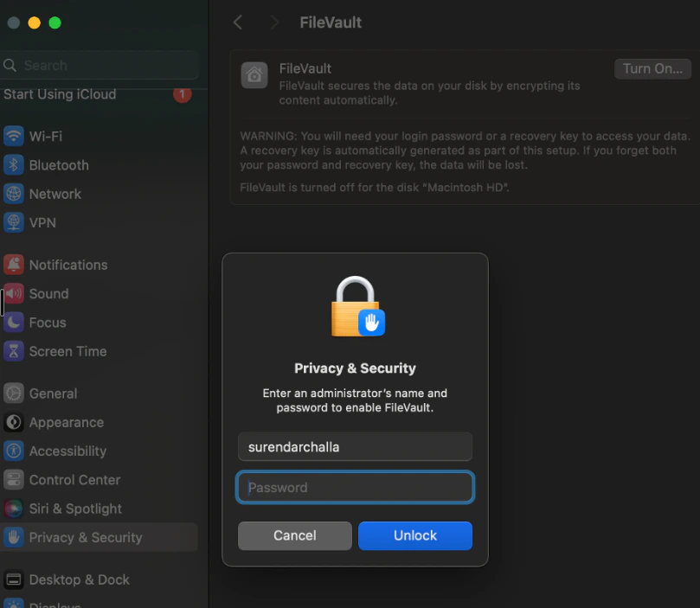Click the Privacy & Security hand icon
The image size is (700, 608).
(14, 537)
